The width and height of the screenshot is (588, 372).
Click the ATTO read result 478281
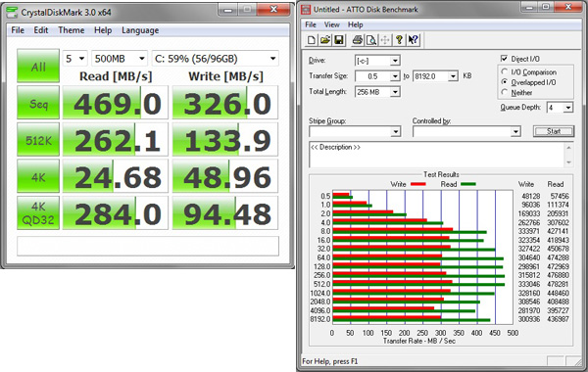point(558,284)
